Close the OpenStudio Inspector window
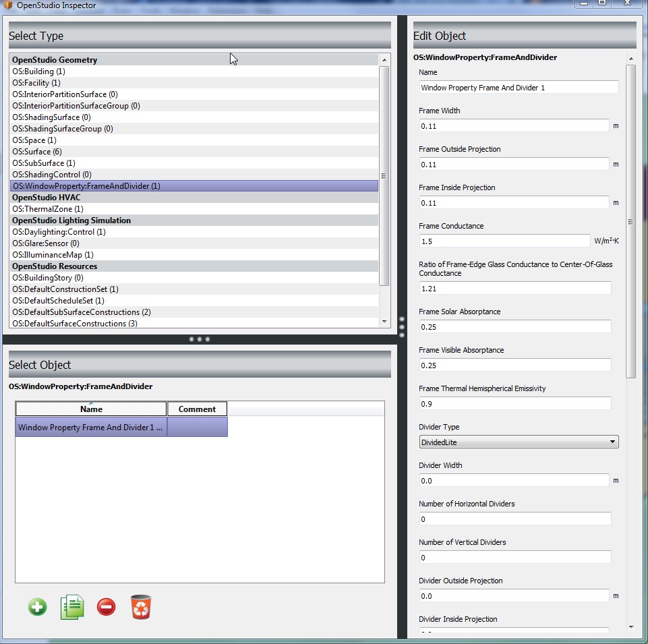Viewport: 648px width, 644px height. (x=627, y=3)
